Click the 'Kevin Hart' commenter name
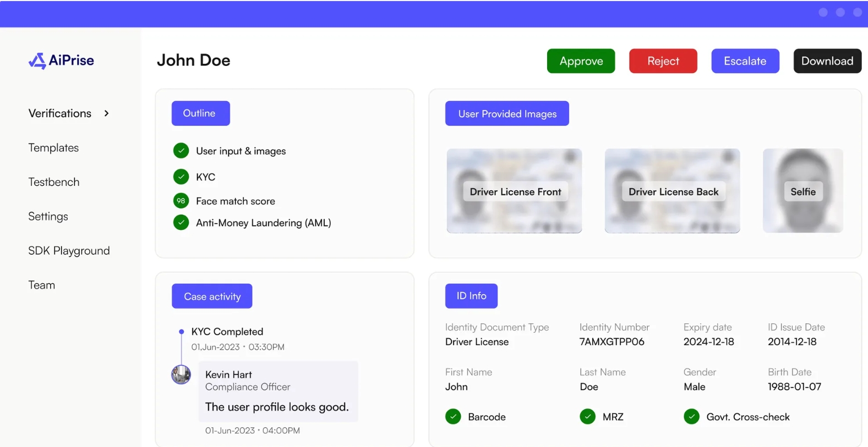Image resolution: width=868 pixels, height=447 pixels. [228, 374]
